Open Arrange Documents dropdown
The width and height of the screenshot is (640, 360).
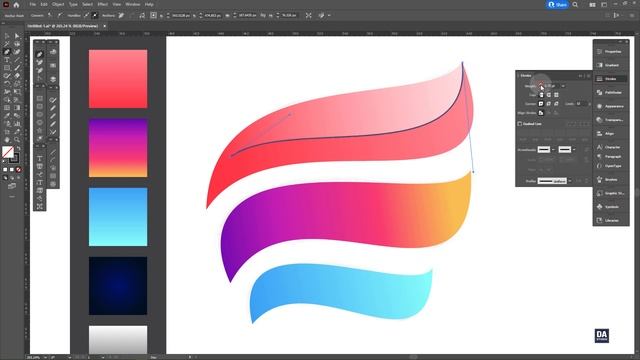pos(592,4)
